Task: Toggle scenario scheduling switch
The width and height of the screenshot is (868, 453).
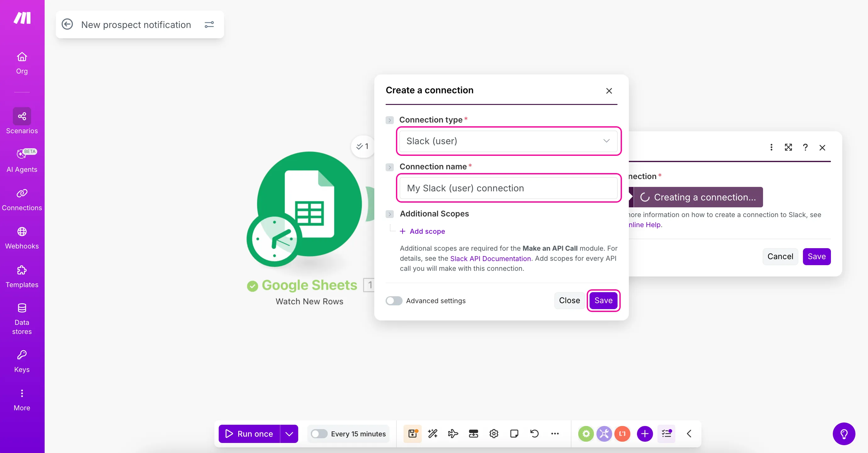Action: click(319, 434)
